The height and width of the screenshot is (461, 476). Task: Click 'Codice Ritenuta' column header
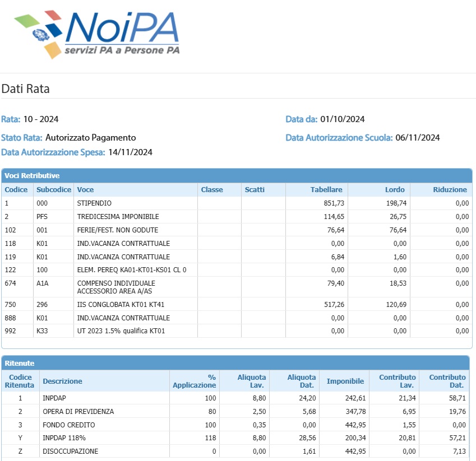[20, 381]
